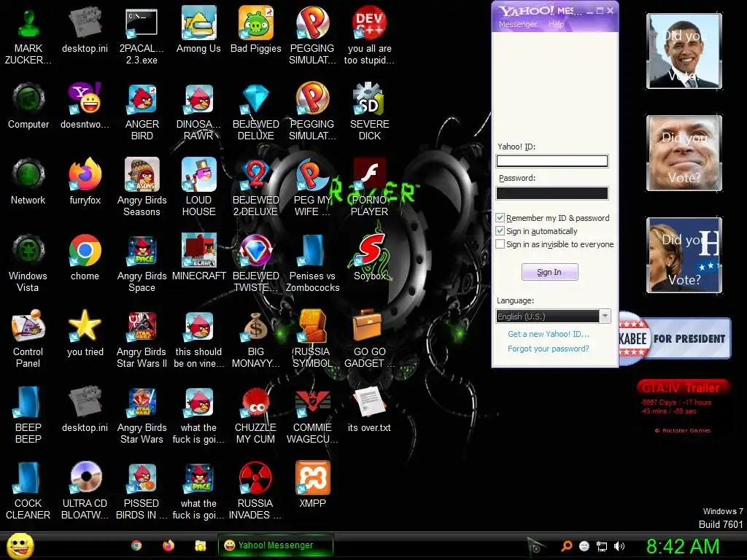
Task: Open the file explorer taskbar icon
Action: tap(201, 545)
